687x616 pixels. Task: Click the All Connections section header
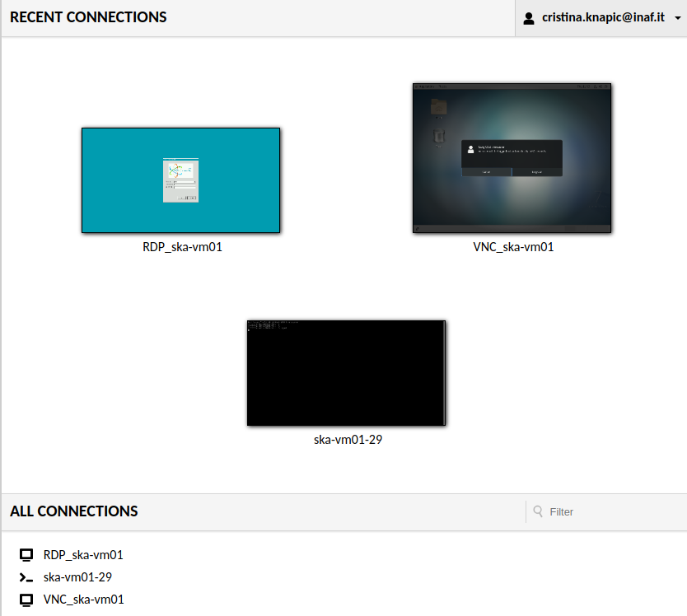tap(74, 511)
